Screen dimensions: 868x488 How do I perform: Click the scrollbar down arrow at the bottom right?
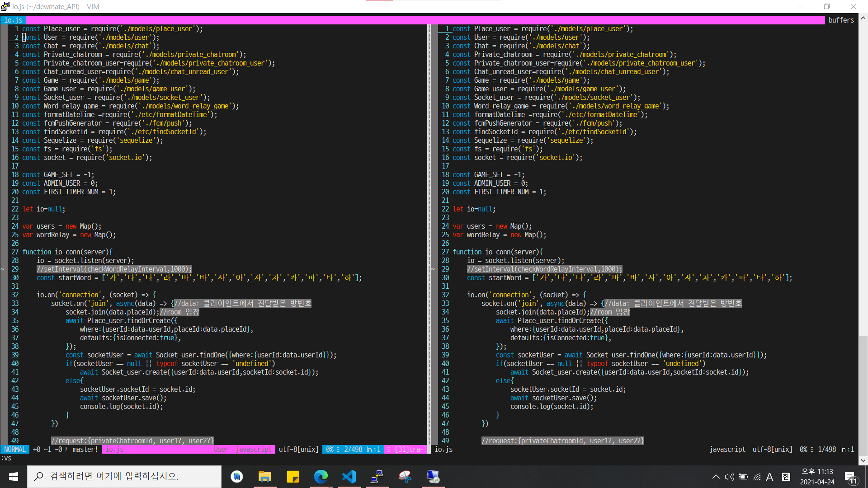(x=863, y=460)
